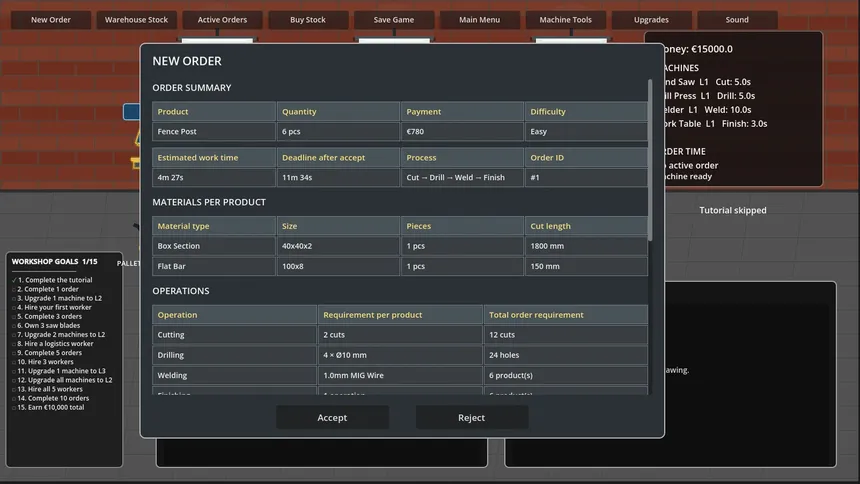Click goal 2 Complete 1 order
Screen dimensions: 860x484
click(x=46, y=289)
